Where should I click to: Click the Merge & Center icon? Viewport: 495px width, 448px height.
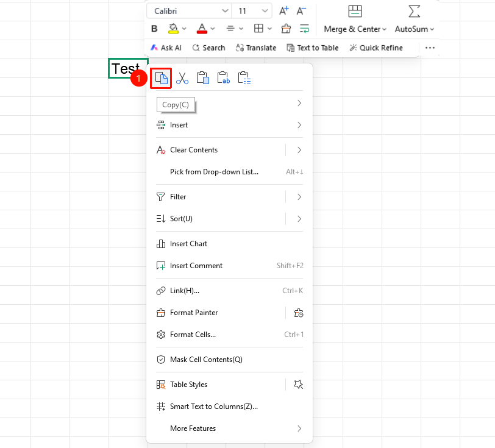coord(355,12)
